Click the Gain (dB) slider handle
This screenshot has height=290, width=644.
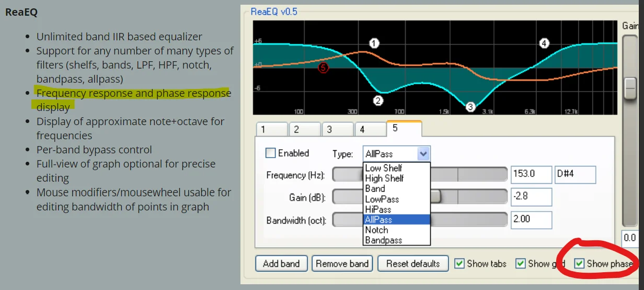435,196
